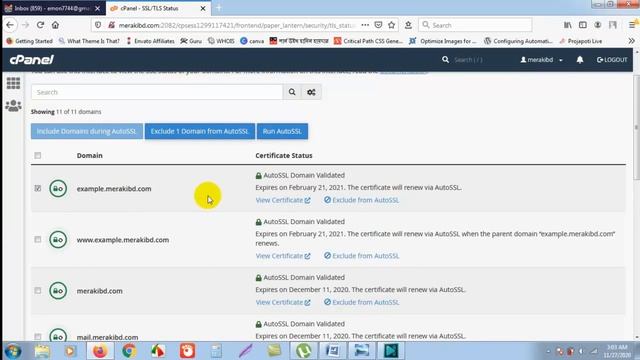640x360 pixels.
Task: Open Firefox from taskbar
Action: point(100,351)
